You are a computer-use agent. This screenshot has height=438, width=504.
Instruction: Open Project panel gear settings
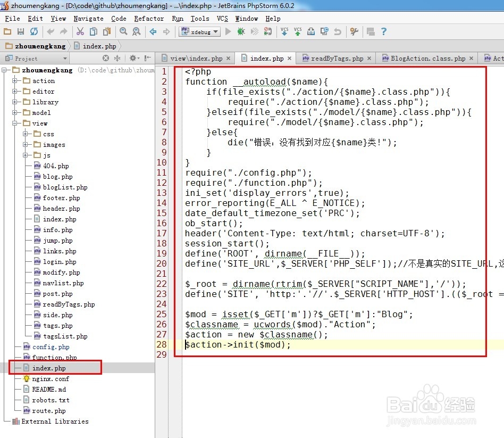click(x=134, y=58)
